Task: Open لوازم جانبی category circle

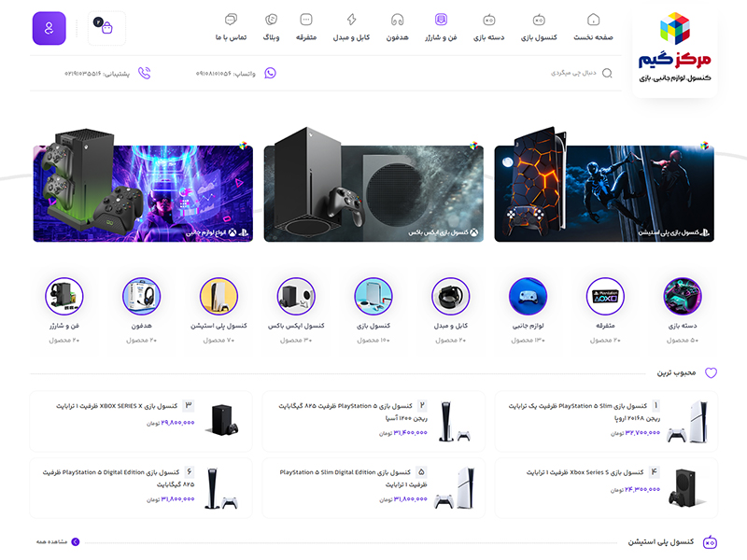Action: pyautogui.click(x=528, y=296)
